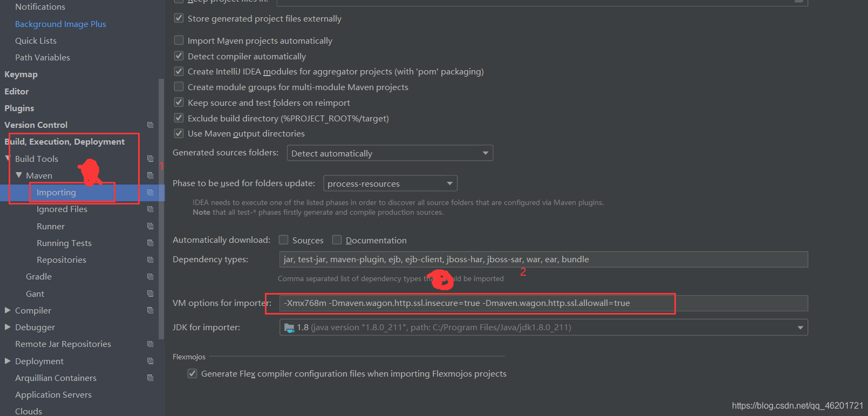Viewport: 868px width, 416px height.
Task: Open the Editor settings section
Action: 17,91
